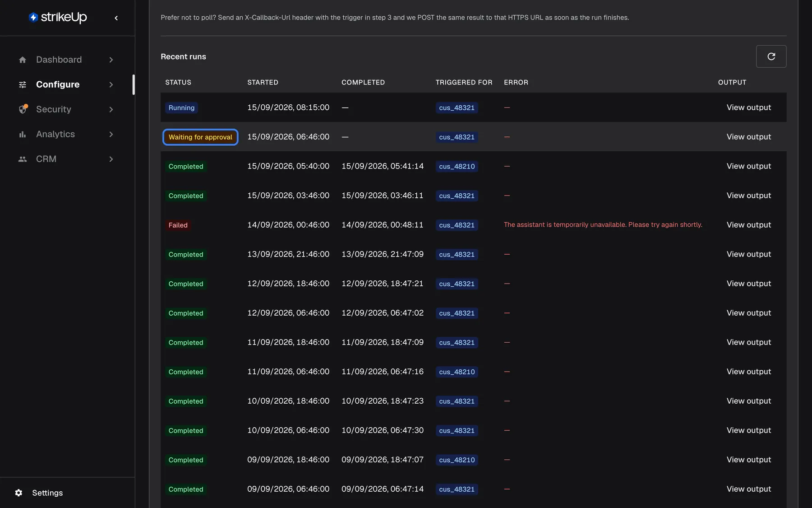
Task: Click the assistant temporarily unavailable error message
Action: point(603,224)
